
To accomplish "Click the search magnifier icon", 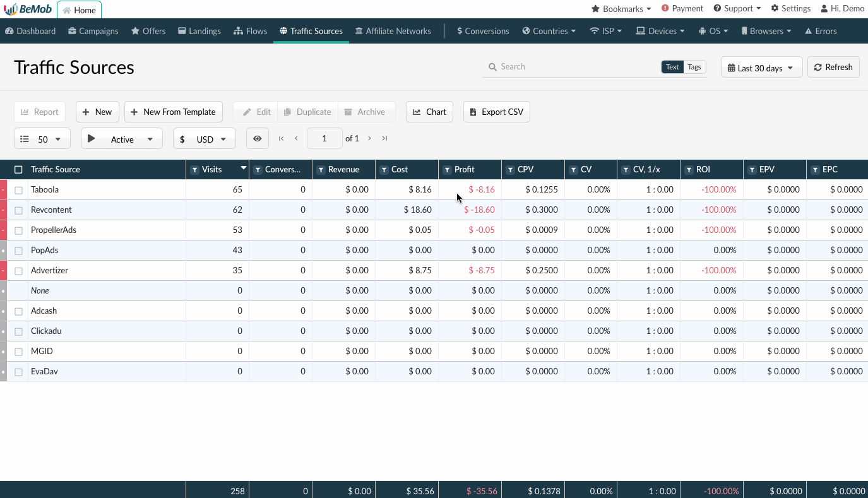I will click(x=492, y=67).
